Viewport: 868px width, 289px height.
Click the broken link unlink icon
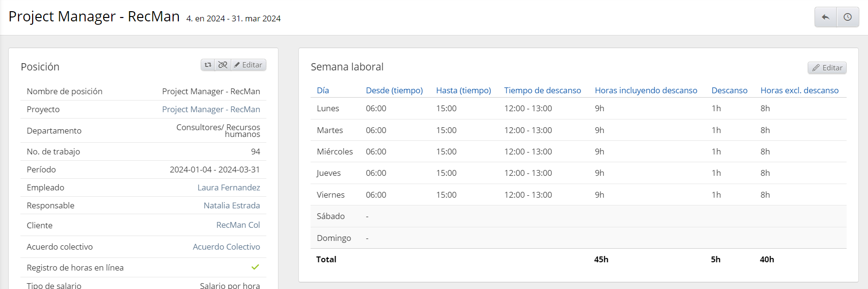pyautogui.click(x=223, y=65)
